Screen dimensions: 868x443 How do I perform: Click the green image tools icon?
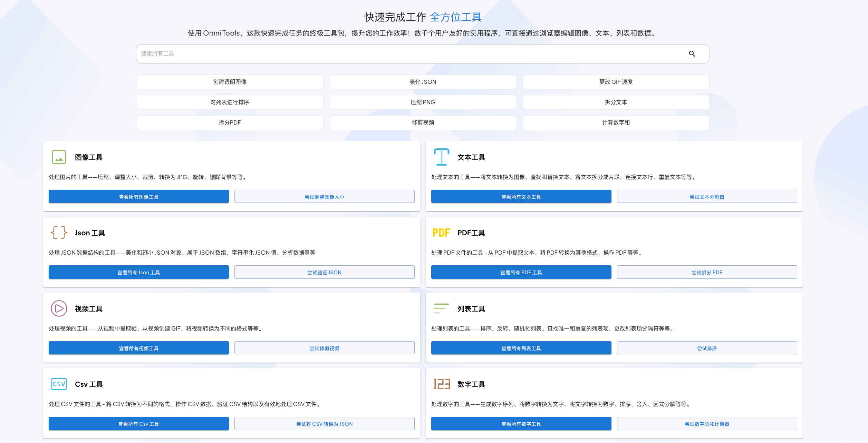tap(59, 157)
